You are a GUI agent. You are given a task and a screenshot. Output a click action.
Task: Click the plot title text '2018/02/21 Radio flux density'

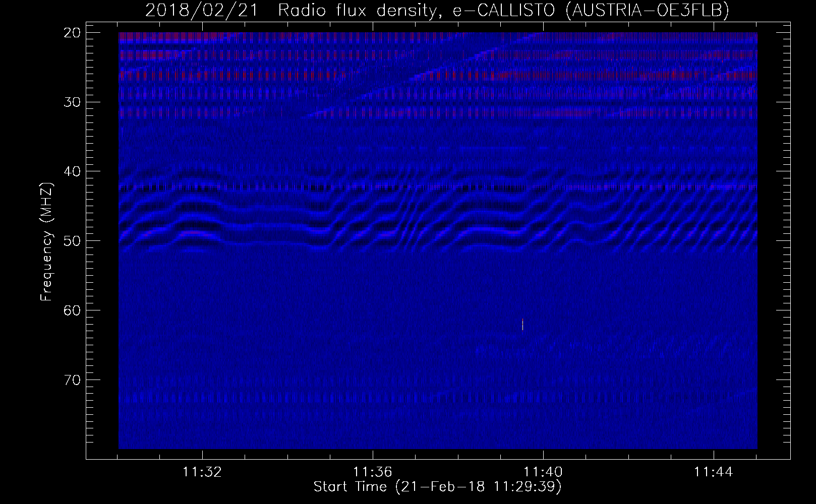pyautogui.click(x=291, y=11)
